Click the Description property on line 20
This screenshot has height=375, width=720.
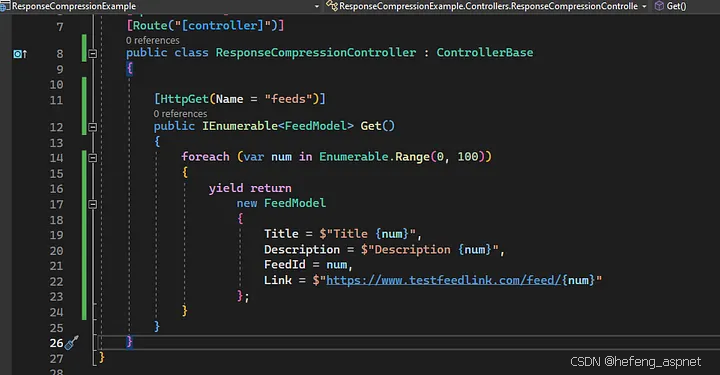(302, 249)
